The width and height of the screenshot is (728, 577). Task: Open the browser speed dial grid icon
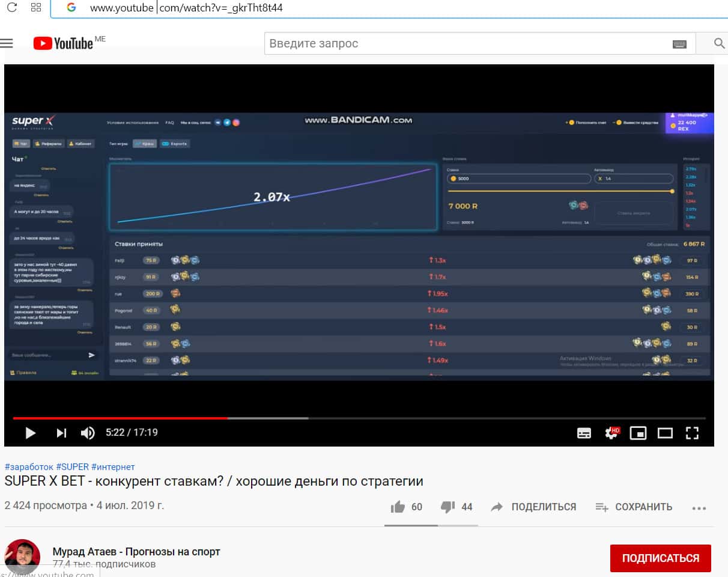[x=36, y=8]
